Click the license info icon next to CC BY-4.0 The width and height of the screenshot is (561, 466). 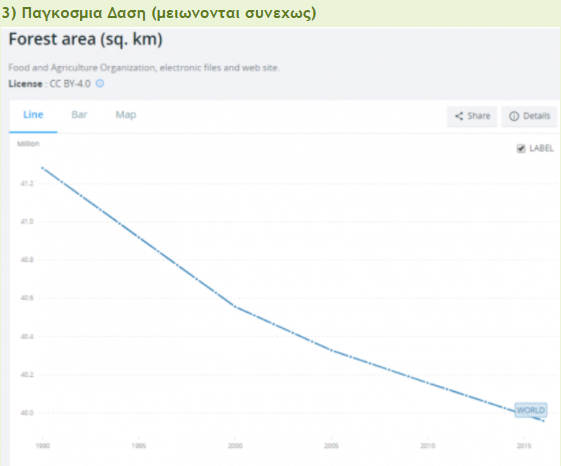pyautogui.click(x=100, y=83)
